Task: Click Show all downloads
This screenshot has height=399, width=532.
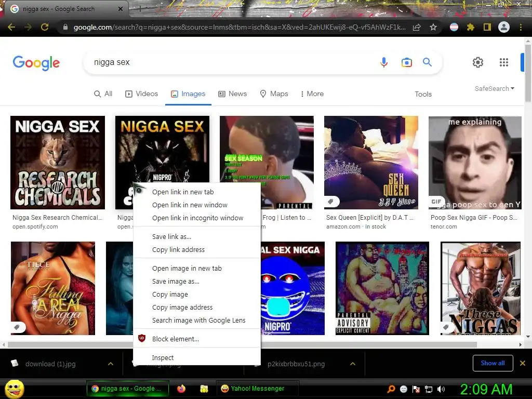Action: pyautogui.click(x=493, y=363)
